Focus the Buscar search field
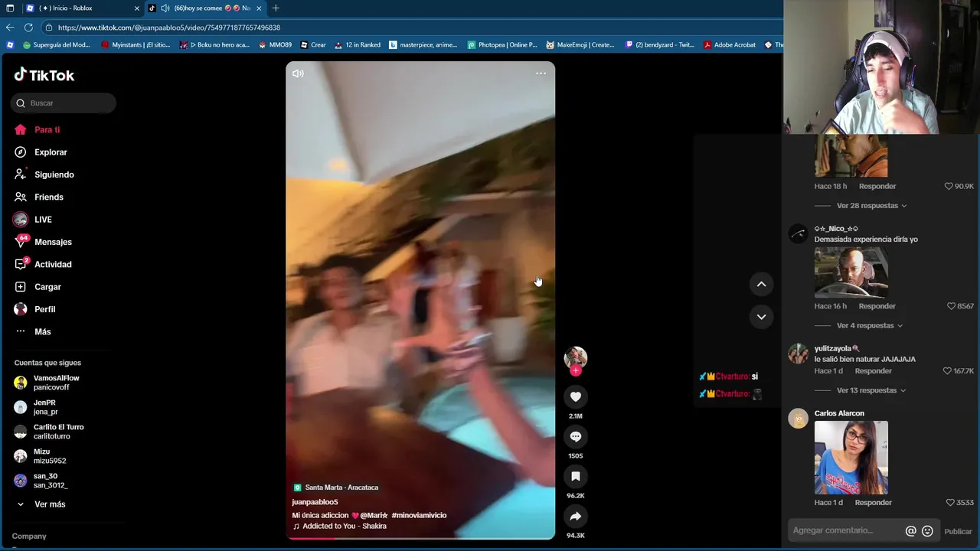 point(64,103)
